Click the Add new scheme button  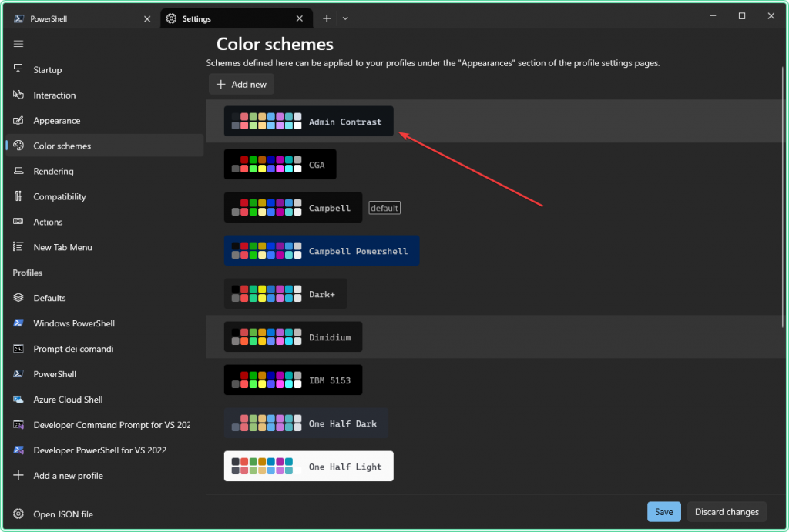(x=241, y=84)
